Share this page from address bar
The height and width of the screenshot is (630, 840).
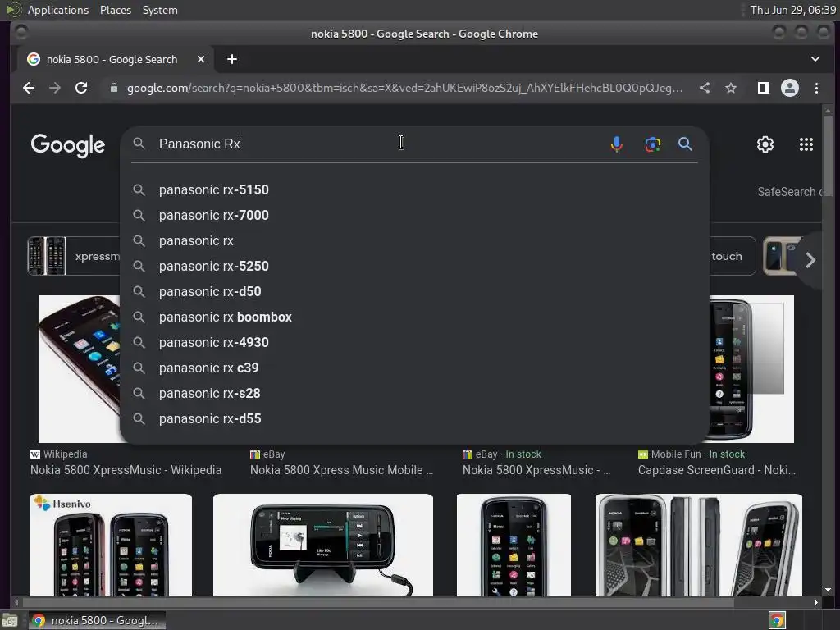705,88
